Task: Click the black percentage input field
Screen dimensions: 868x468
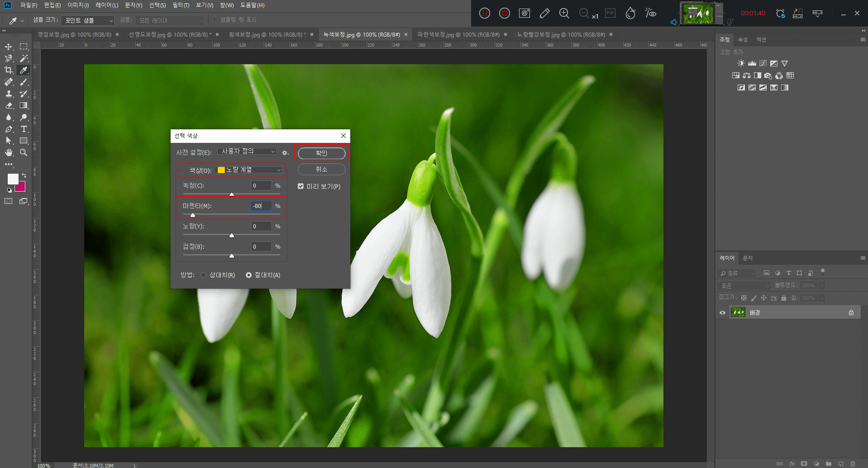Action: (x=261, y=246)
